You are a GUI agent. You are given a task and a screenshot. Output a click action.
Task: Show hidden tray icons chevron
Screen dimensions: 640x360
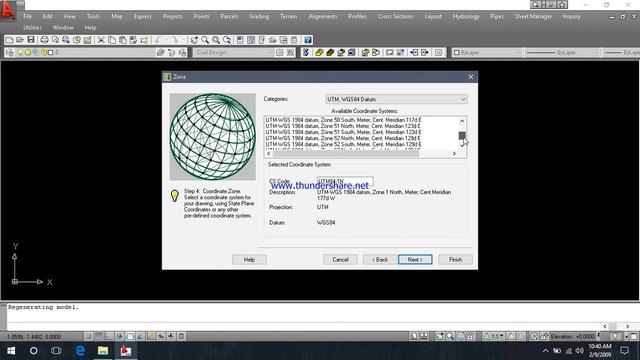tap(546, 351)
